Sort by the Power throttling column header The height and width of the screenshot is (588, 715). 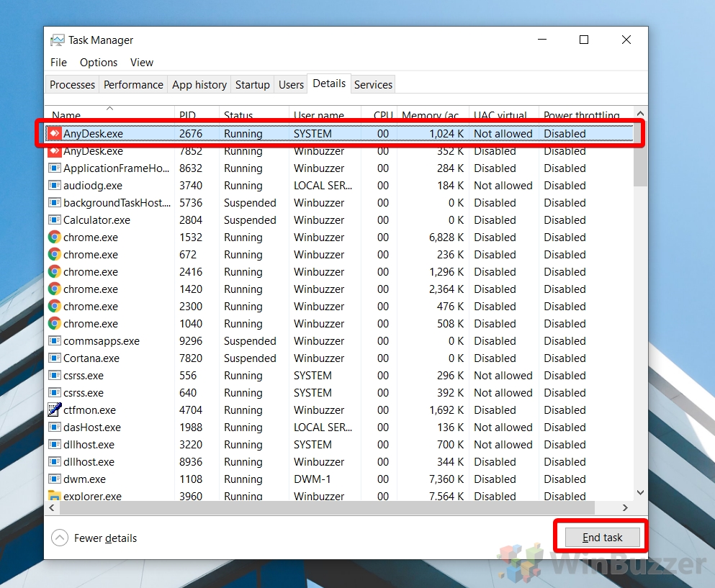(585, 114)
